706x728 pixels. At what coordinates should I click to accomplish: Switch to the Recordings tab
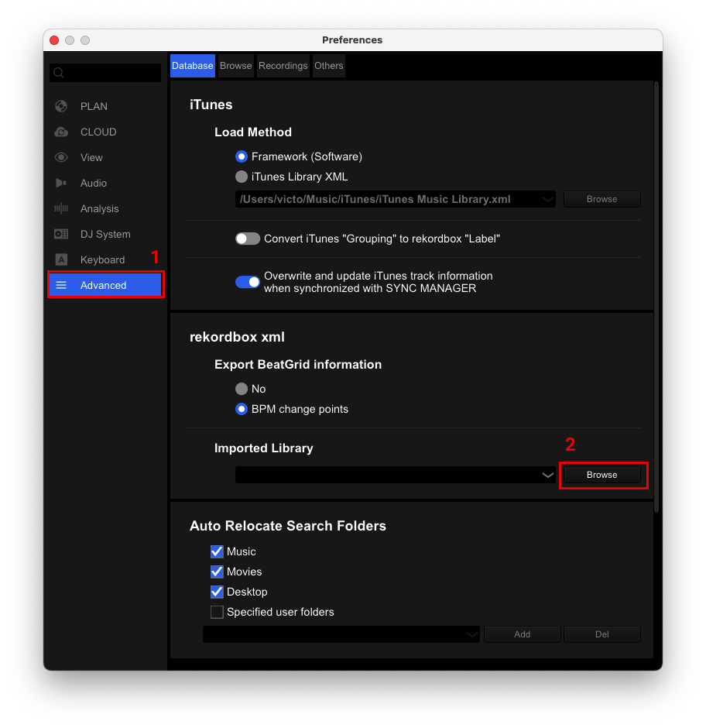point(283,66)
